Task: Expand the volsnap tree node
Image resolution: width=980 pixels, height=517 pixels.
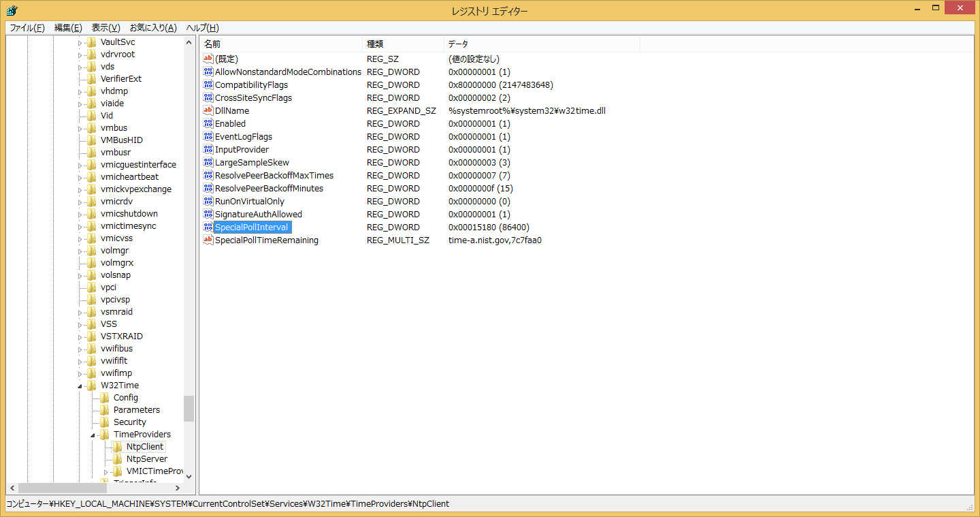Action: point(80,275)
